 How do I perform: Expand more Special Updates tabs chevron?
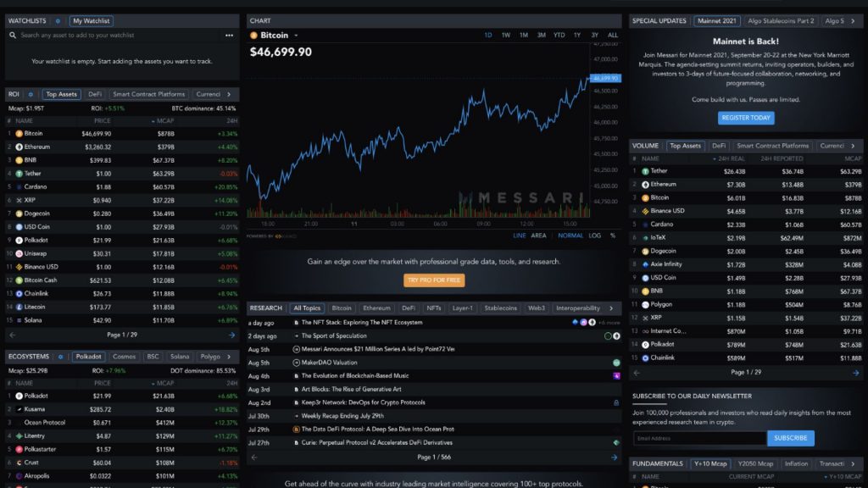pyautogui.click(x=853, y=21)
